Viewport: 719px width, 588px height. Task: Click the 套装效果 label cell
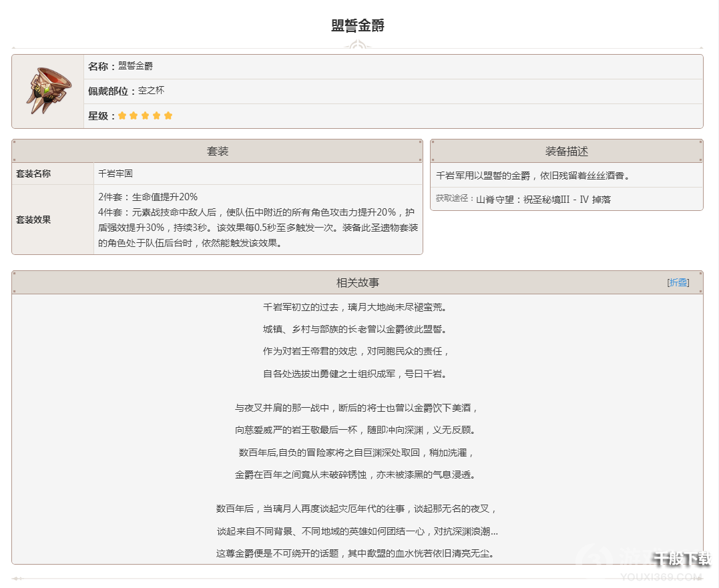[x=33, y=220]
